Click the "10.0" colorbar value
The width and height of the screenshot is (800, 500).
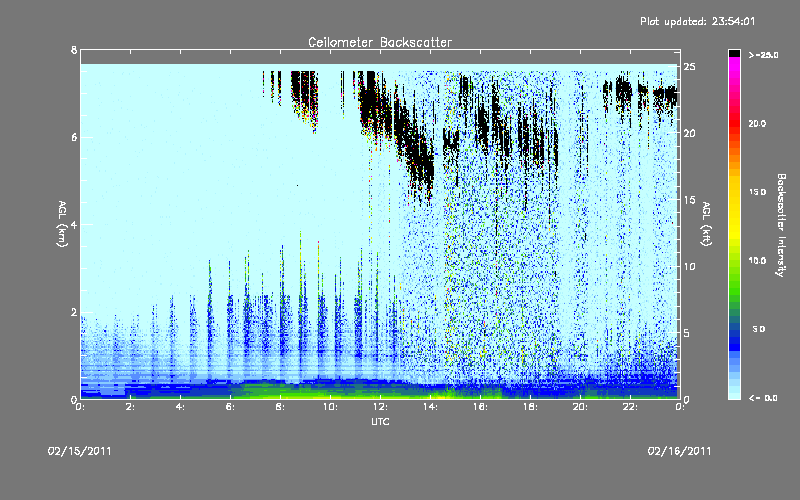[757, 261]
